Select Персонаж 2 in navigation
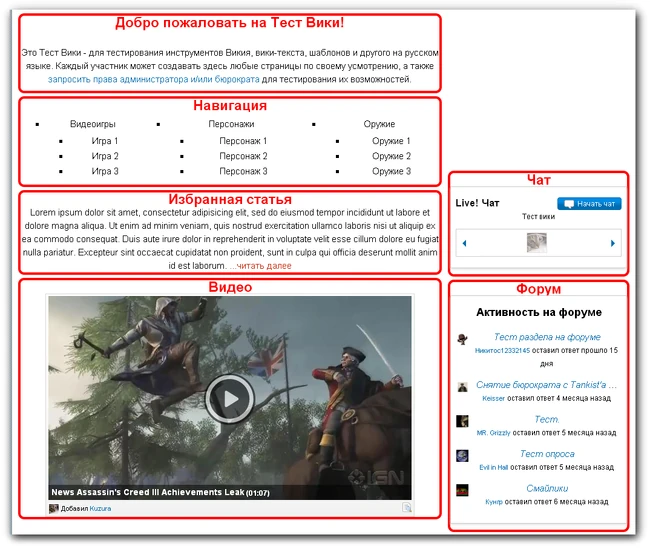The width and height of the screenshot is (650, 549). (243, 156)
